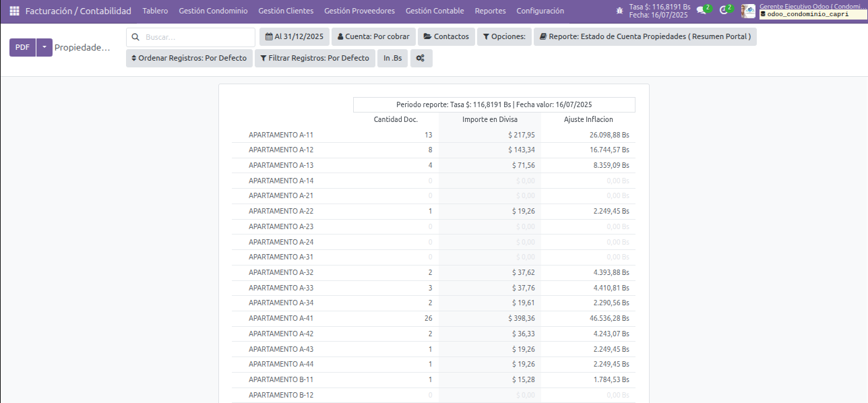Click the Facturación / Contabilidad app title
Viewport: 868px width, 403px height.
pyautogui.click(x=78, y=11)
